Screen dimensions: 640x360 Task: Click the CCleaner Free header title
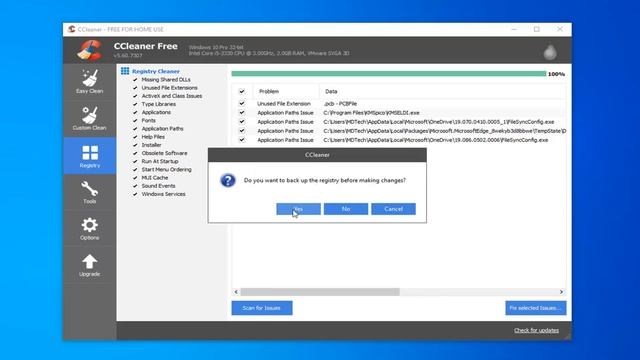pyautogui.click(x=146, y=46)
